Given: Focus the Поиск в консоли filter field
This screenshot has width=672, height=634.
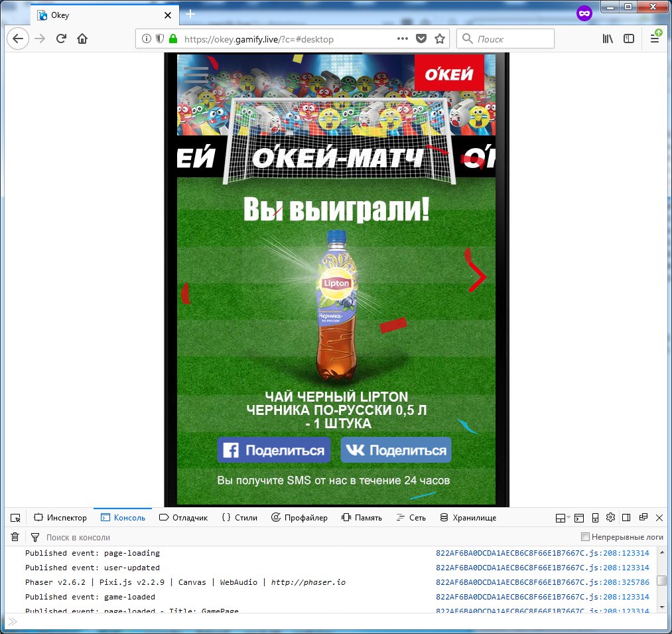Looking at the screenshot, I should click(308, 537).
